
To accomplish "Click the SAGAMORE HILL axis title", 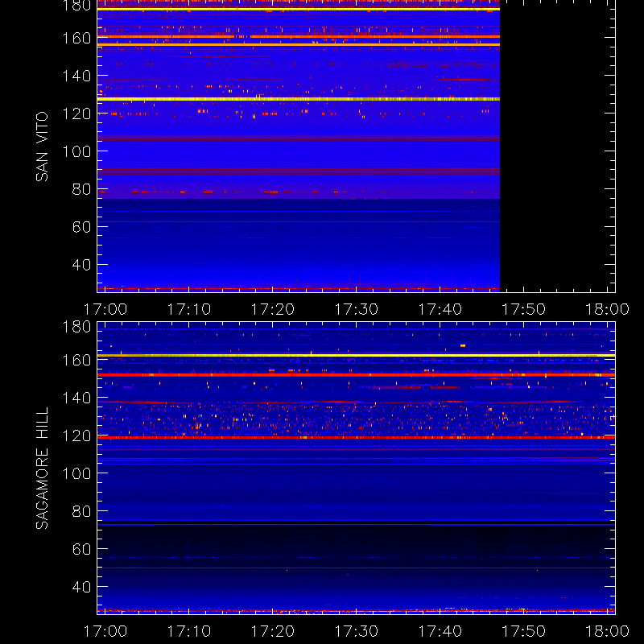I will coord(42,469).
